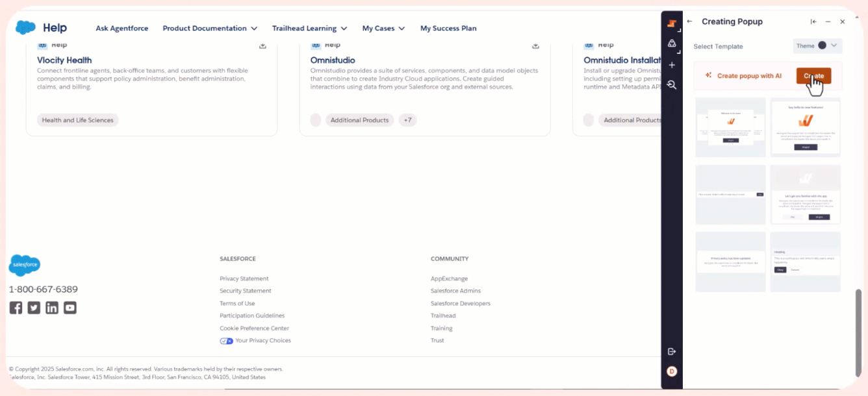Select the thin banner bar template

coord(730,195)
